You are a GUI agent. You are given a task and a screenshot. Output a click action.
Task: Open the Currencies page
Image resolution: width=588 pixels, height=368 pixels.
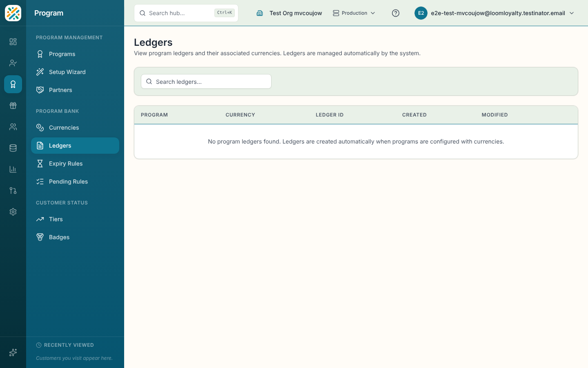tap(75, 128)
